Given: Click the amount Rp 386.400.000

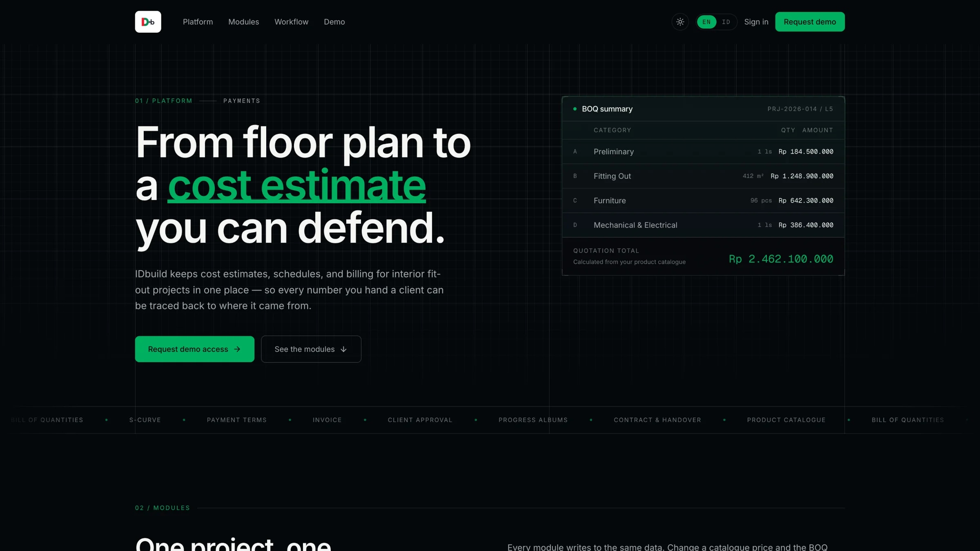Looking at the screenshot, I should click(x=806, y=225).
